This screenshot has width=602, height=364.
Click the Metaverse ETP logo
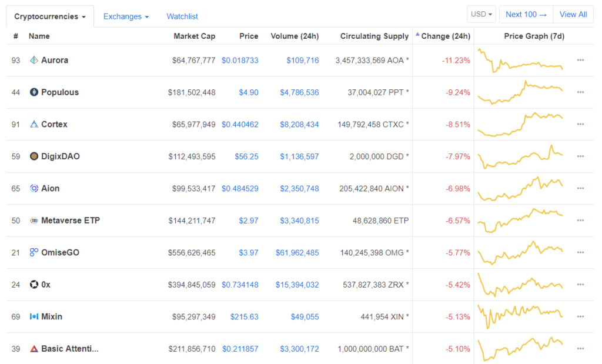pyautogui.click(x=34, y=221)
